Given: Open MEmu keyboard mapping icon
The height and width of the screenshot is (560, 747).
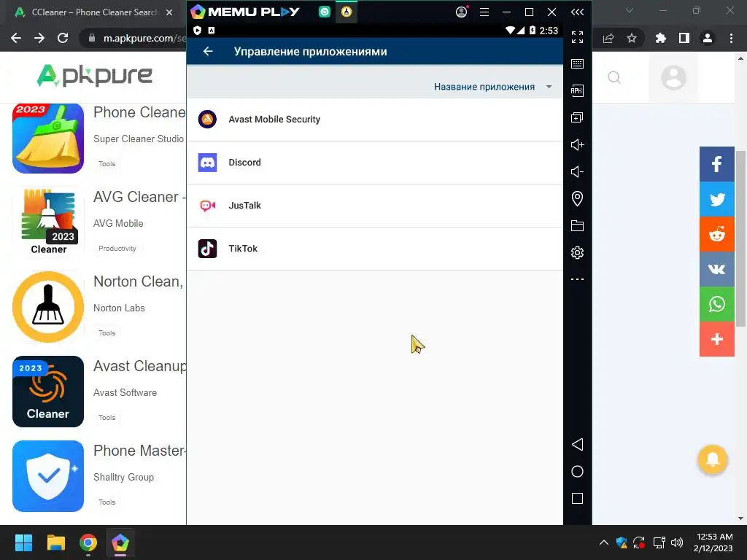Looking at the screenshot, I should coord(578,64).
